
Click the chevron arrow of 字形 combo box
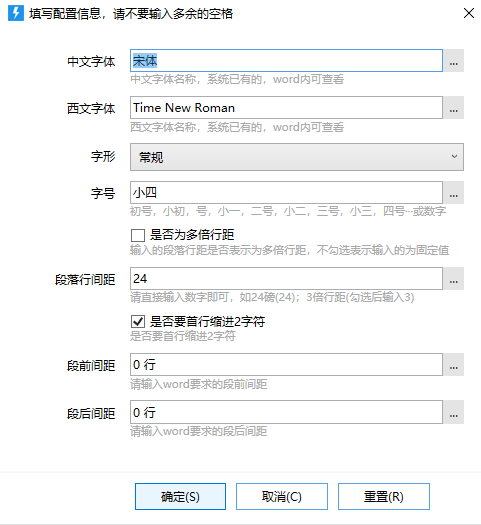pyautogui.click(x=454, y=156)
